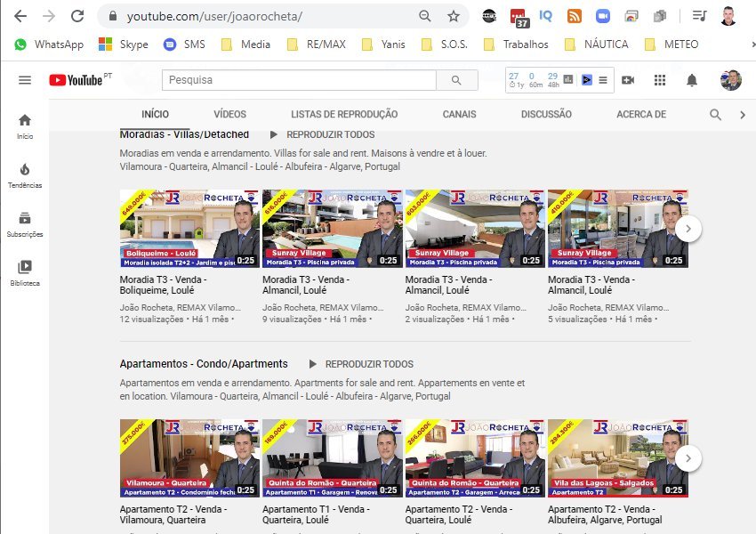
Task: Open Apartamento T2 Vilamoura, Quarteira title
Action: pyautogui.click(x=173, y=514)
